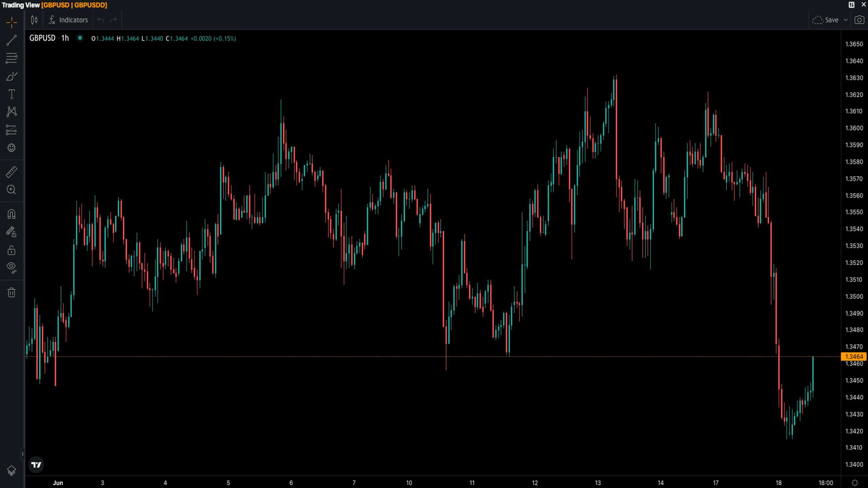Click the low value L1.3440 in legend
Screen dimensions: 868x488
coord(152,39)
